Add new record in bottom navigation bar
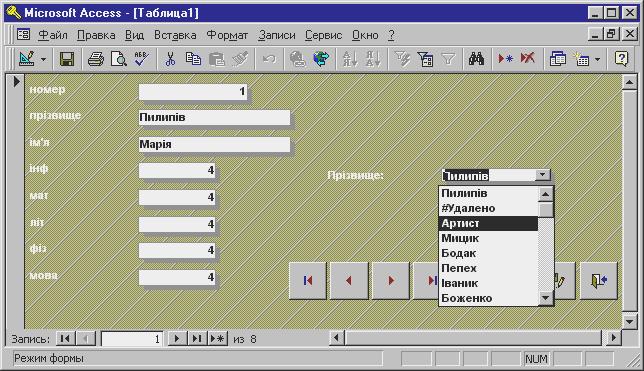The image size is (644, 371). 218,339
